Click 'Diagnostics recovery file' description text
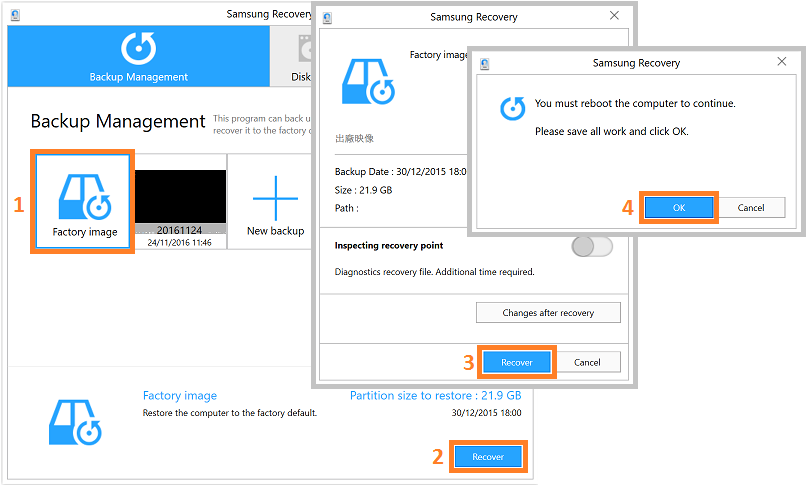 click(434, 272)
